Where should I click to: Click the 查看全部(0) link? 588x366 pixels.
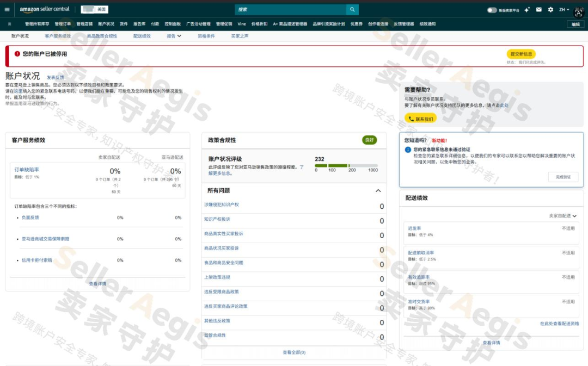pos(294,352)
